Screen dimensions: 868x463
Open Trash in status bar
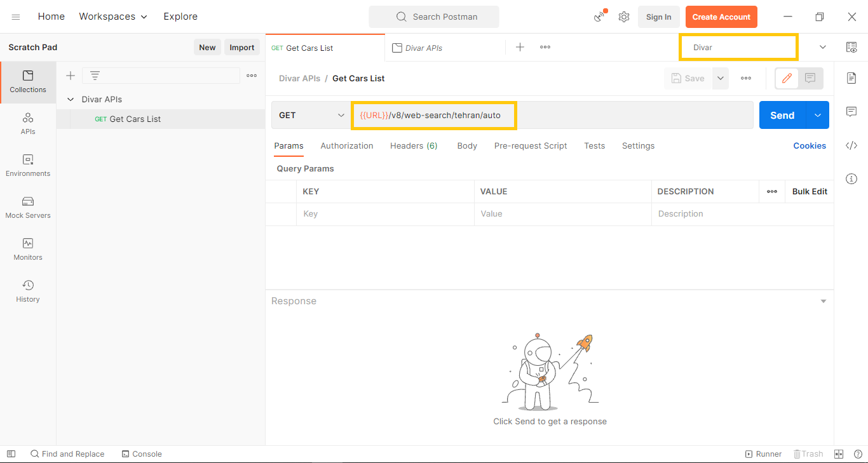(808, 454)
